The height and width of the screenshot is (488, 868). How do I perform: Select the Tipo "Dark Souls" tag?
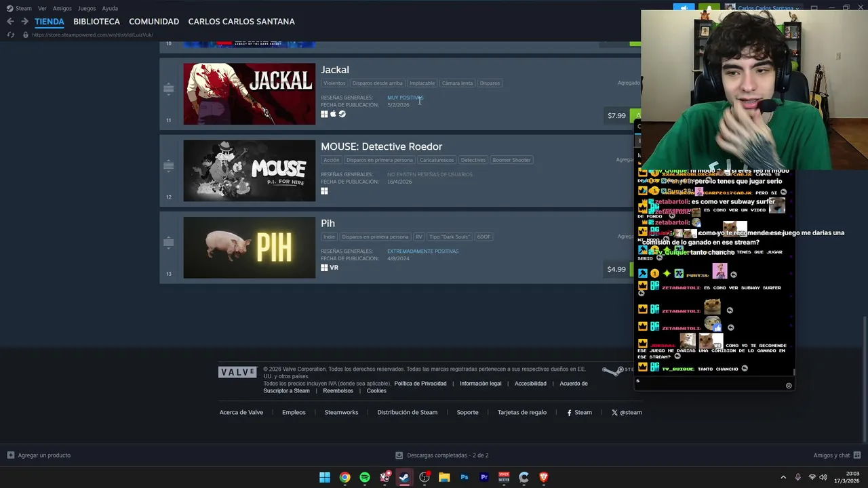450,237
